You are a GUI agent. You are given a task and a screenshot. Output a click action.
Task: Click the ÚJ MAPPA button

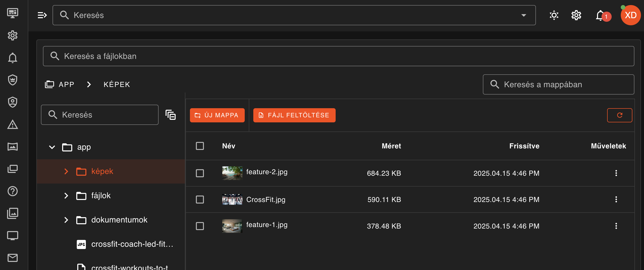217,115
